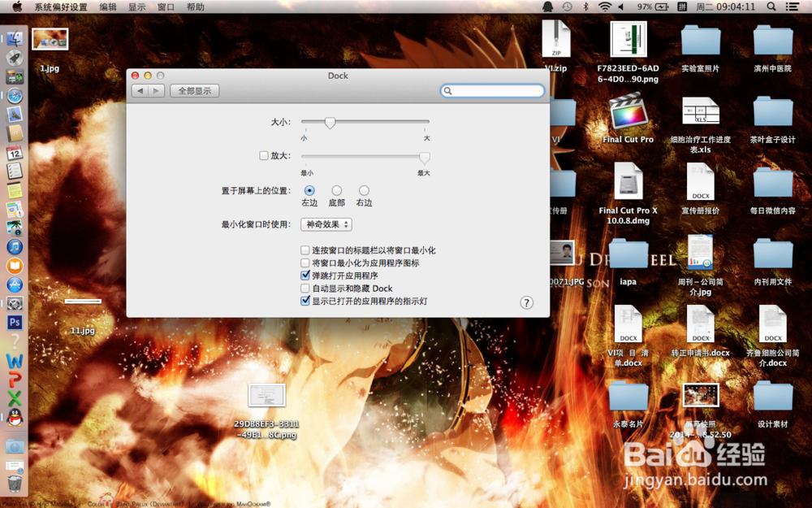This screenshot has height=508, width=812.
Task: Launch Microsoft Word W icon
Action: (15, 360)
